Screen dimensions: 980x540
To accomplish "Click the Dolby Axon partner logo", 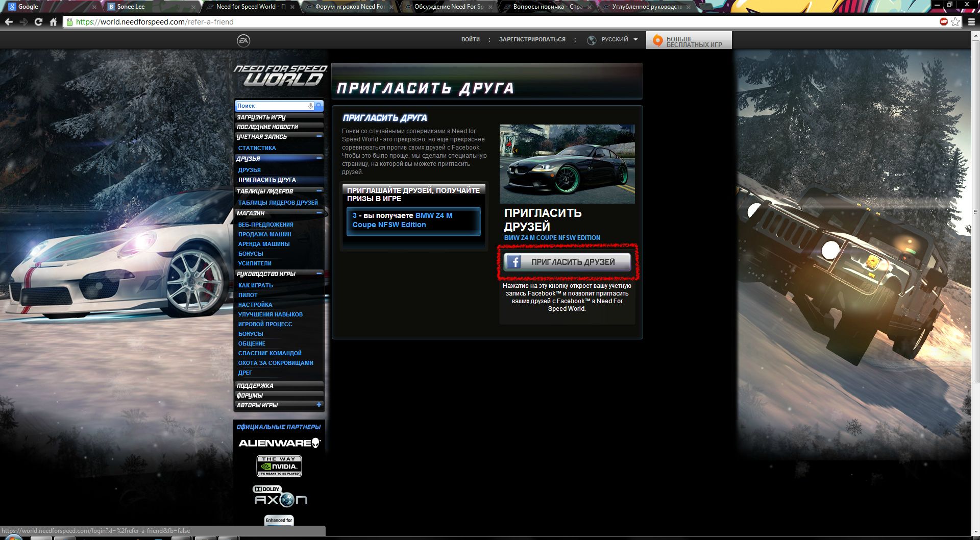I will (x=280, y=496).
